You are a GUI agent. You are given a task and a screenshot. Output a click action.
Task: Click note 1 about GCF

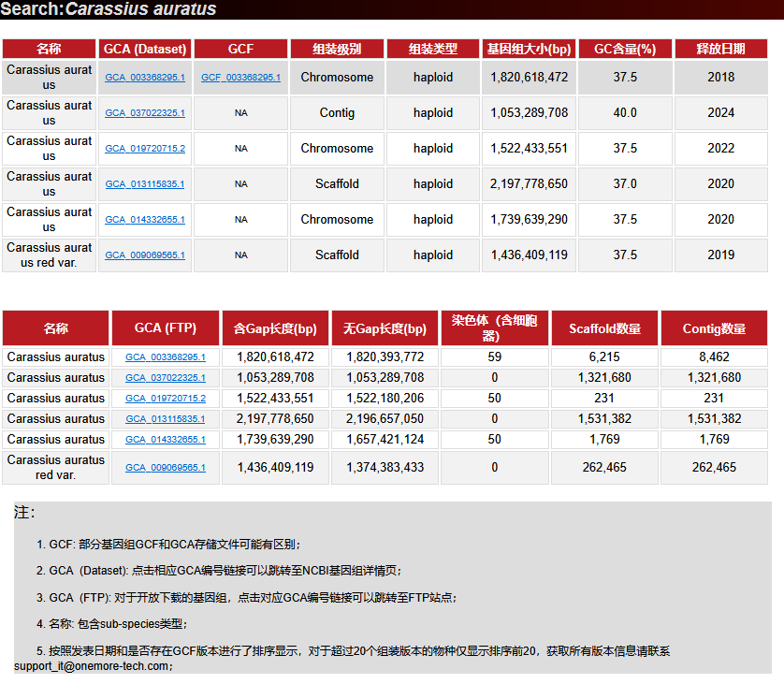click(168, 545)
